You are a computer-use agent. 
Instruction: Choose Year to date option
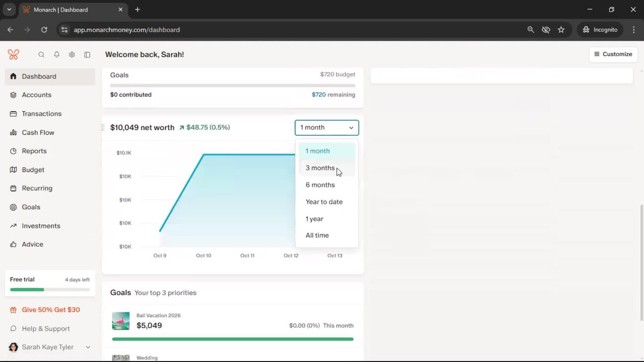coord(324,202)
